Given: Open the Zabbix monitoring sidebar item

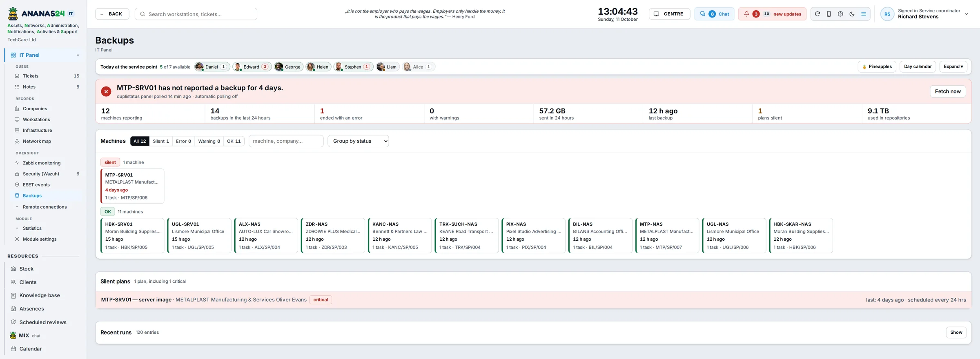Looking at the screenshot, I should click(x=47, y=163).
